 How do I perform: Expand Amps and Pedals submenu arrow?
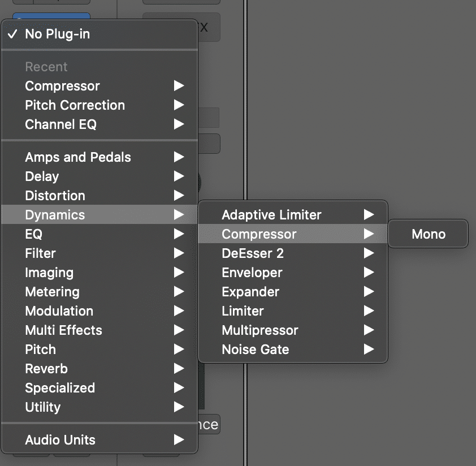click(x=179, y=157)
